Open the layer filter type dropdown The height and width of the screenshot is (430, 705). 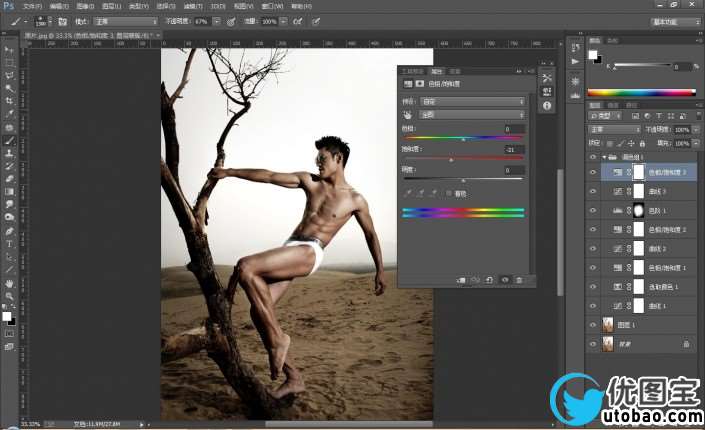605,116
